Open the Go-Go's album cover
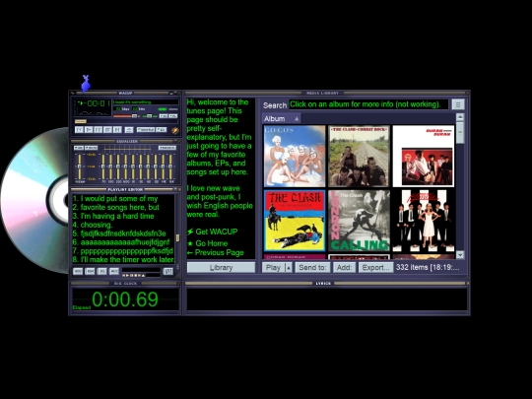Image resolution: width=532 pixels, height=399 pixels. [295, 156]
